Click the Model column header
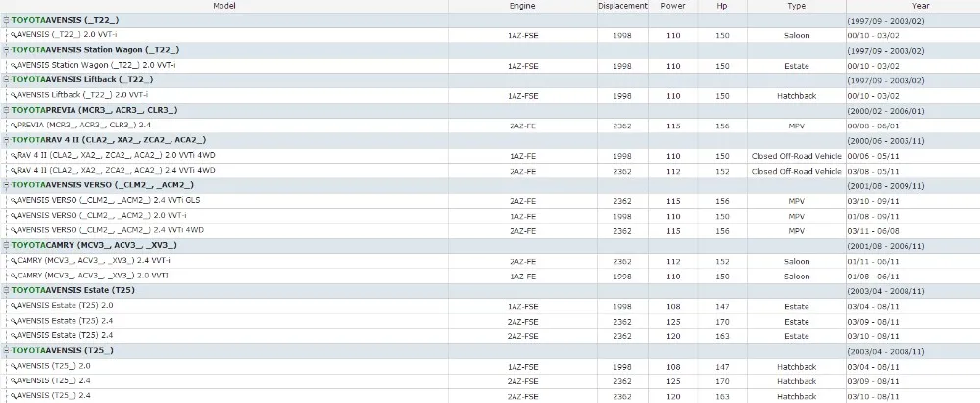This screenshot has height=403, width=980. coord(223,6)
